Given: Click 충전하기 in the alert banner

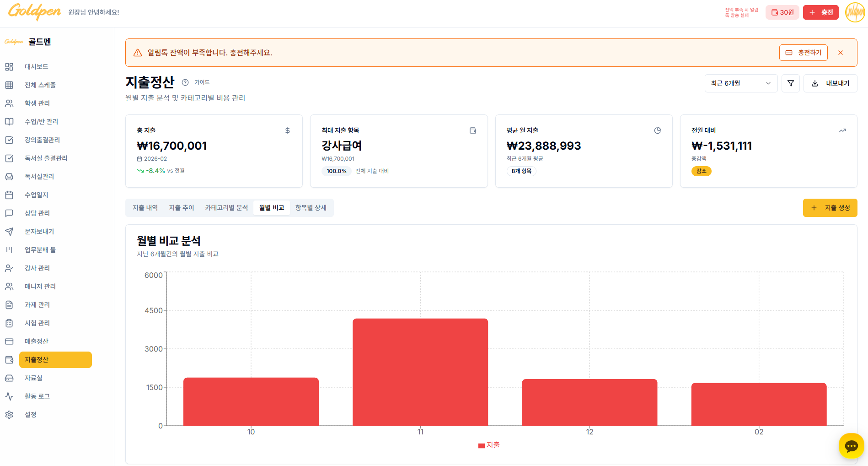Looking at the screenshot, I should coord(803,53).
